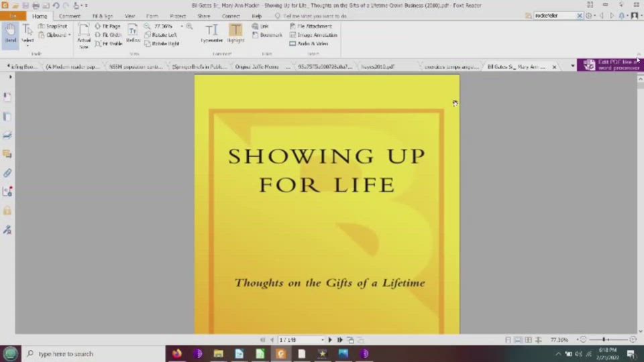Click the File Attachment button
Screen dimensions: 644x362
tap(311, 26)
